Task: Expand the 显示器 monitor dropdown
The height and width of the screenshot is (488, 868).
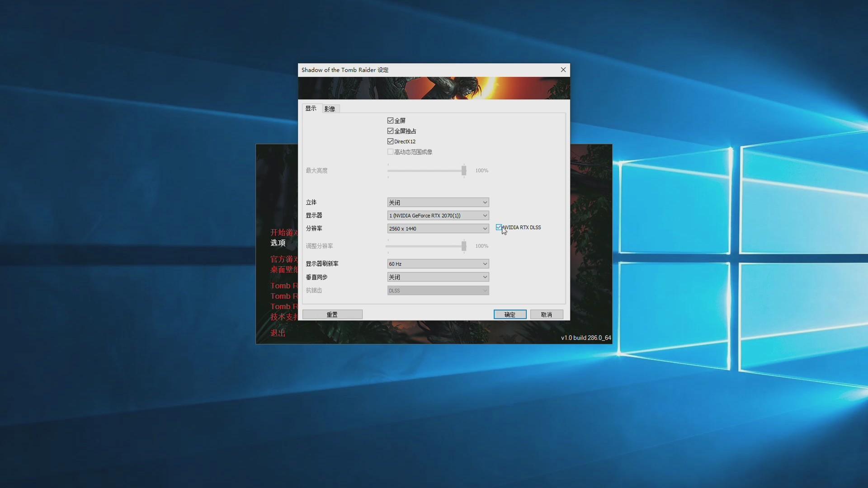Action: pos(438,216)
